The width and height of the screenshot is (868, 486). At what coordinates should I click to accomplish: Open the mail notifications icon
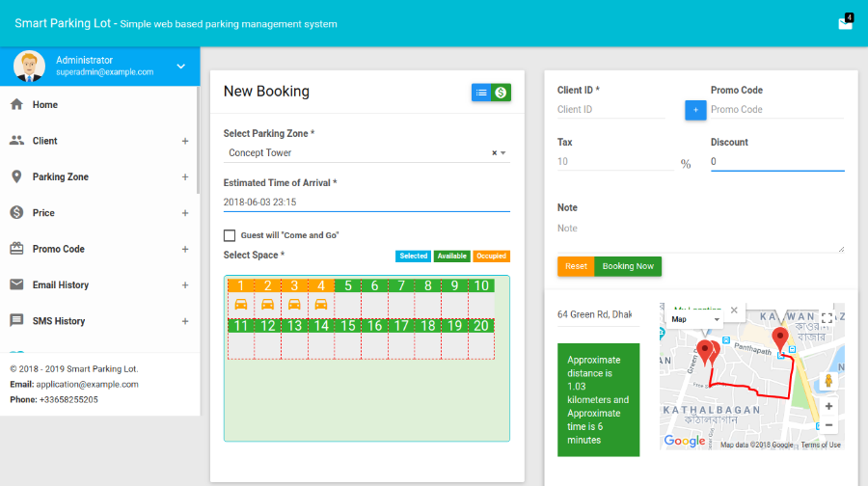[x=846, y=23]
